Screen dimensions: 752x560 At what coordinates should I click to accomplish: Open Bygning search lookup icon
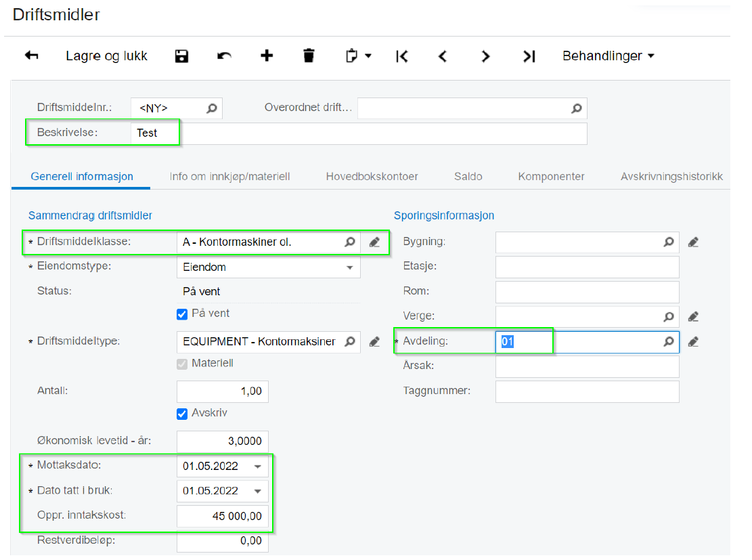click(669, 242)
